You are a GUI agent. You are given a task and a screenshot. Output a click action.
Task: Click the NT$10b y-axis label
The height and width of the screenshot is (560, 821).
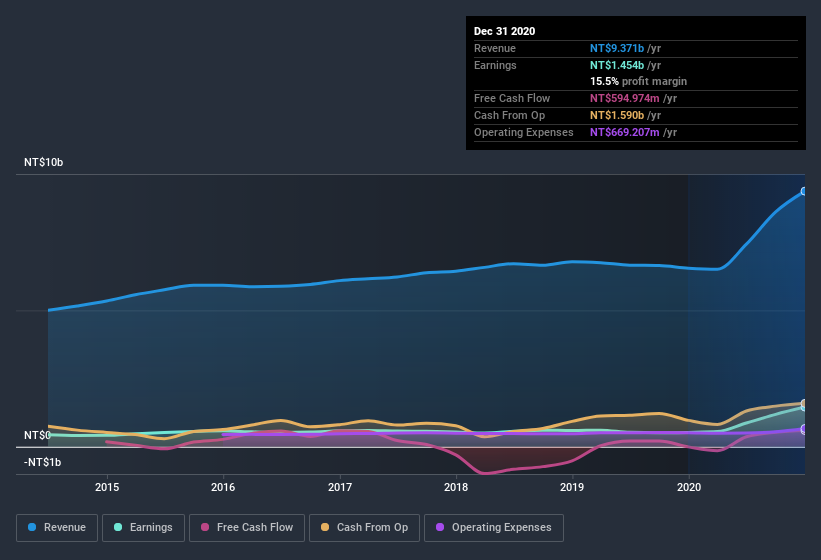(x=43, y=162)
